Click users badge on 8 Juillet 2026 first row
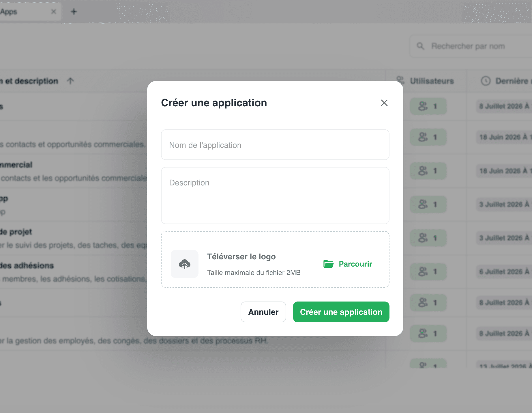Viewport: 532px width, 413px height. point(428,106)
